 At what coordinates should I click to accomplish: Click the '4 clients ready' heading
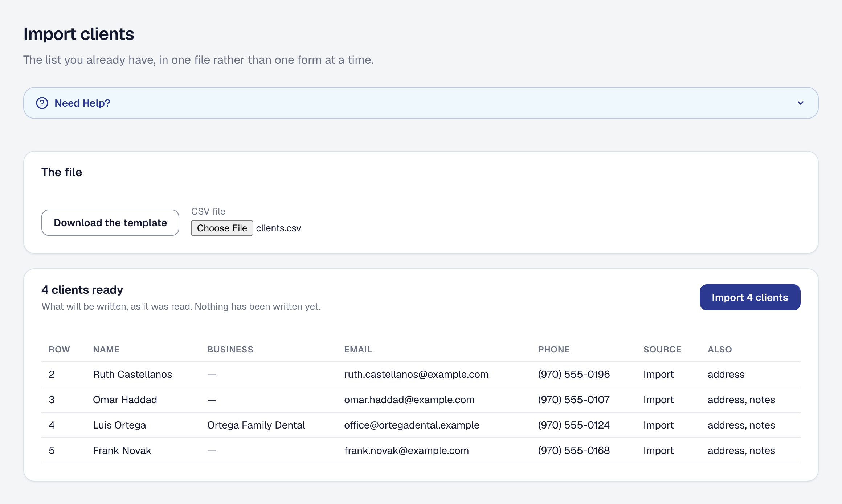pos(82,290)
